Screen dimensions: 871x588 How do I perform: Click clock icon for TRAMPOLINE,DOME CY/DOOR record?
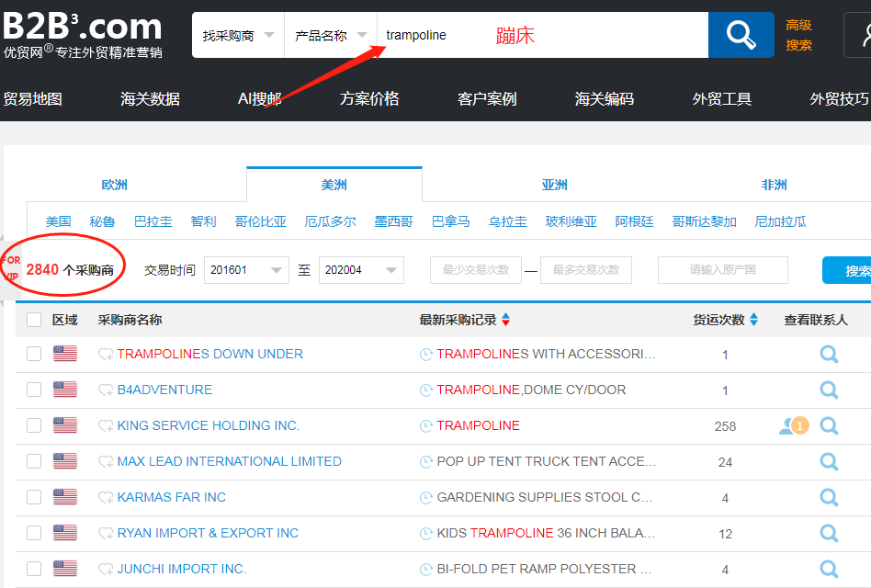coord(426,390)
